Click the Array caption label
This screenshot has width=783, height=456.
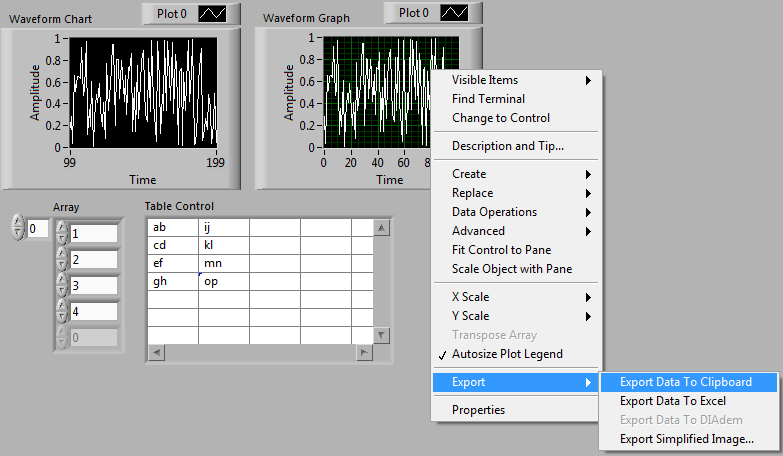click(66, 207)
